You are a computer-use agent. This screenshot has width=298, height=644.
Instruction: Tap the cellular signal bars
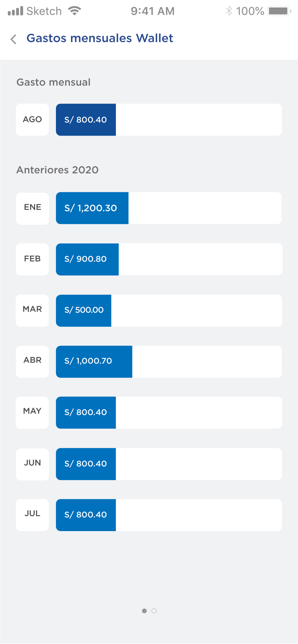[x=15, y=11]
